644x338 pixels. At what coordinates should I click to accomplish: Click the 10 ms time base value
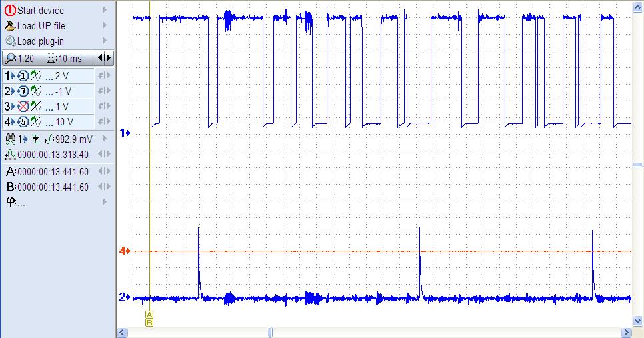tap(70, 59)
